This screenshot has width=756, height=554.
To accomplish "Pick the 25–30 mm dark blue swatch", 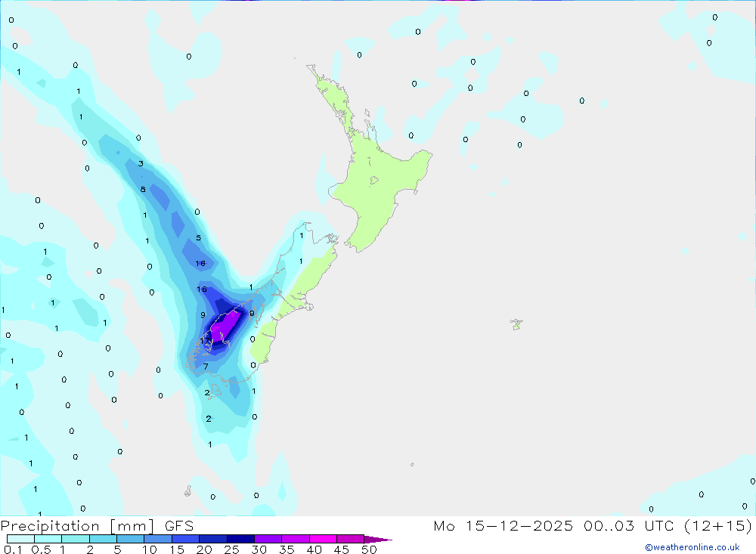I will [240, 539].
